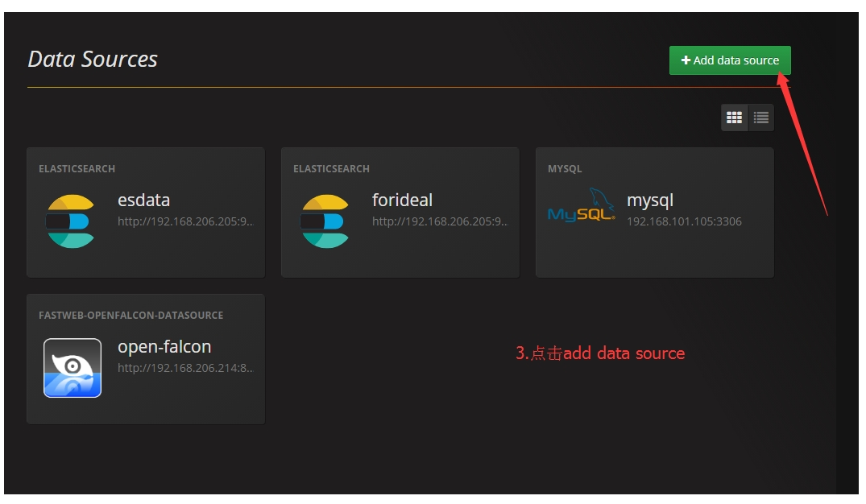Click the Data Sources page title

pos(93,58)
